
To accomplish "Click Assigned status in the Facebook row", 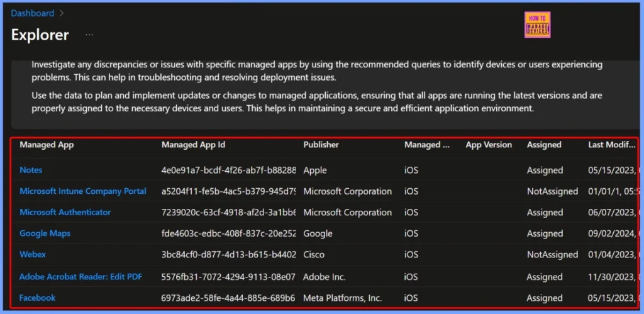I will click(545, 298).
